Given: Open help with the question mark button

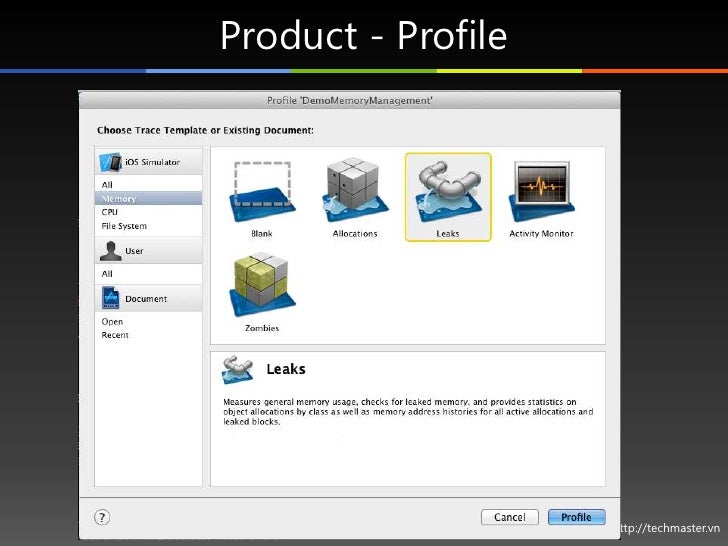Looking at the screenshot, I should (102, 517).
